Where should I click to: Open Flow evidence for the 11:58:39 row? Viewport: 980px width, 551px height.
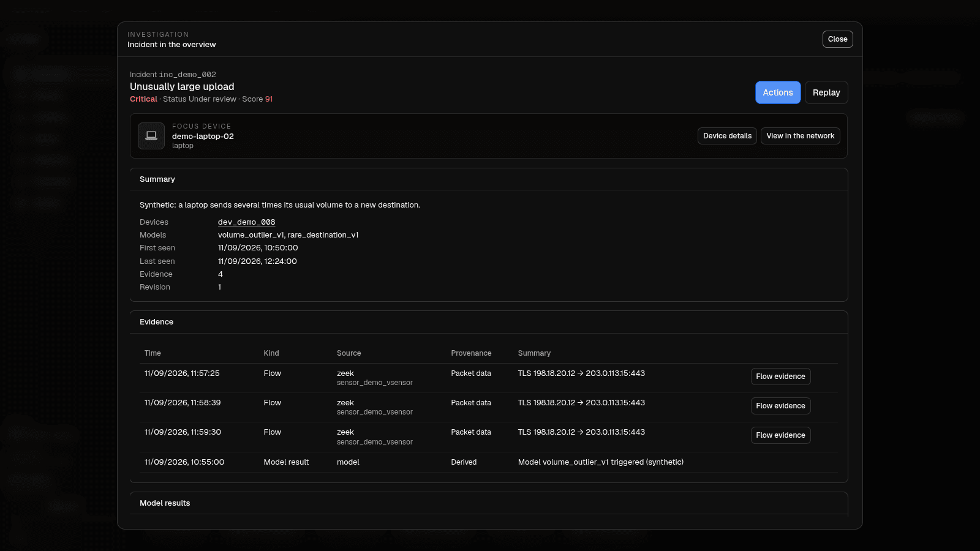780,406
